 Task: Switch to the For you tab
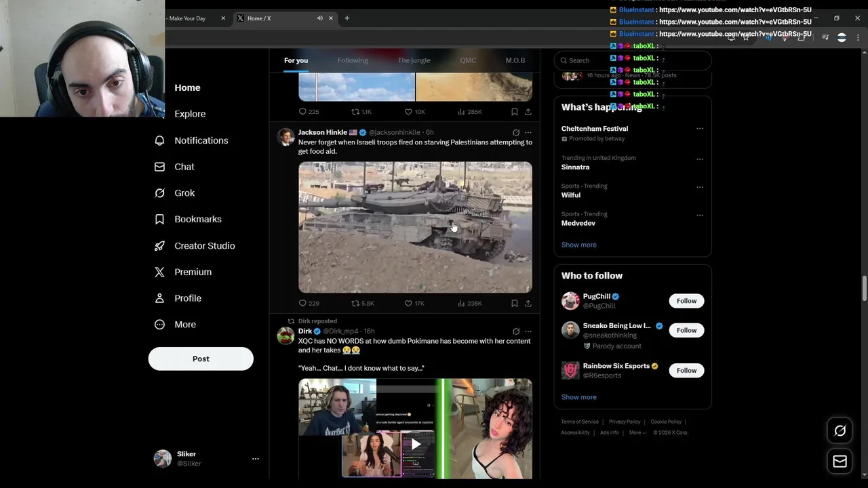(x=296, y=60)
